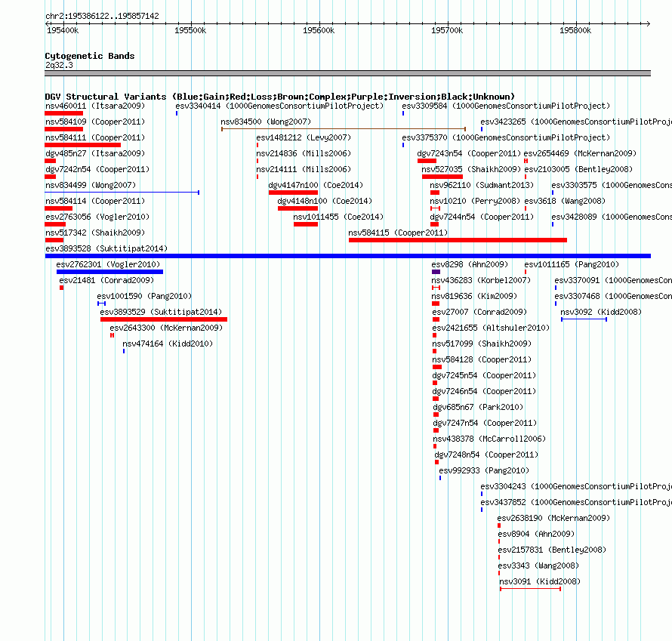672x641 pixels.
Task: Click the 195500k ruler label
Action: [x=190, y=30]
